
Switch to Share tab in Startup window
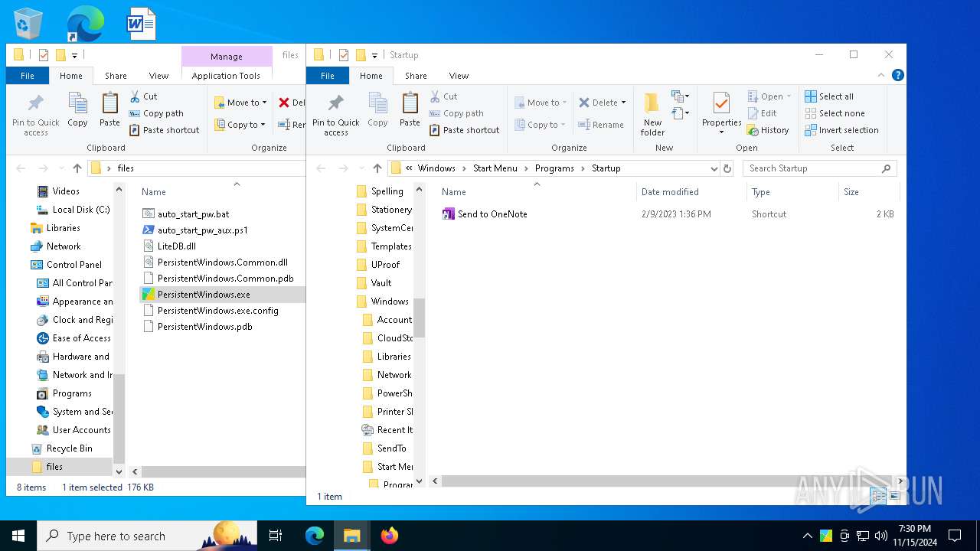(x=416, y=76)
